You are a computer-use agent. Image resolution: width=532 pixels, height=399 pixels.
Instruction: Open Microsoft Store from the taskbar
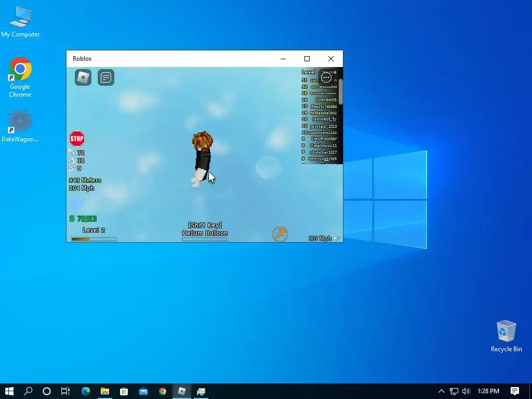[x=124, y=391]
